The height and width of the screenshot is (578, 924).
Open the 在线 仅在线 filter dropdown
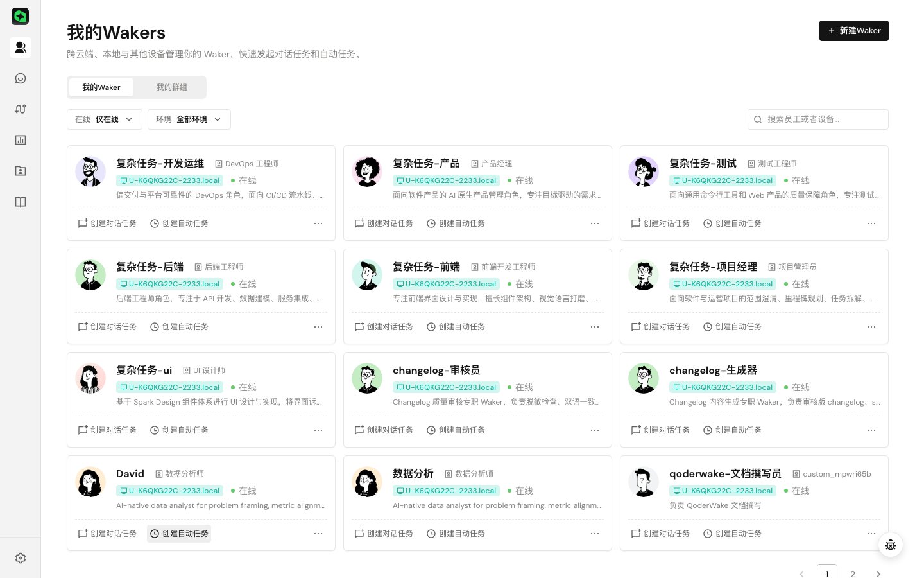[x=105, y=119]
